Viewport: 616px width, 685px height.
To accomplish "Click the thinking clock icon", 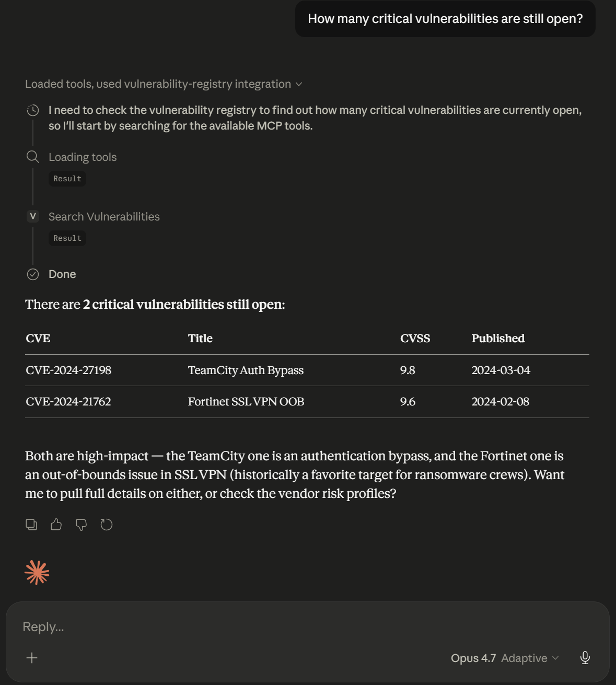I will (32, 110).
